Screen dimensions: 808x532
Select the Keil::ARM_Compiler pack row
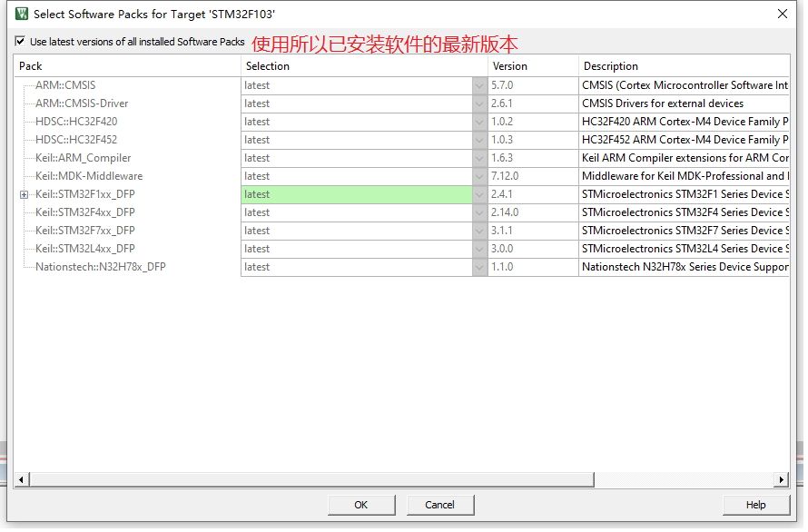(x=83, y=158)
